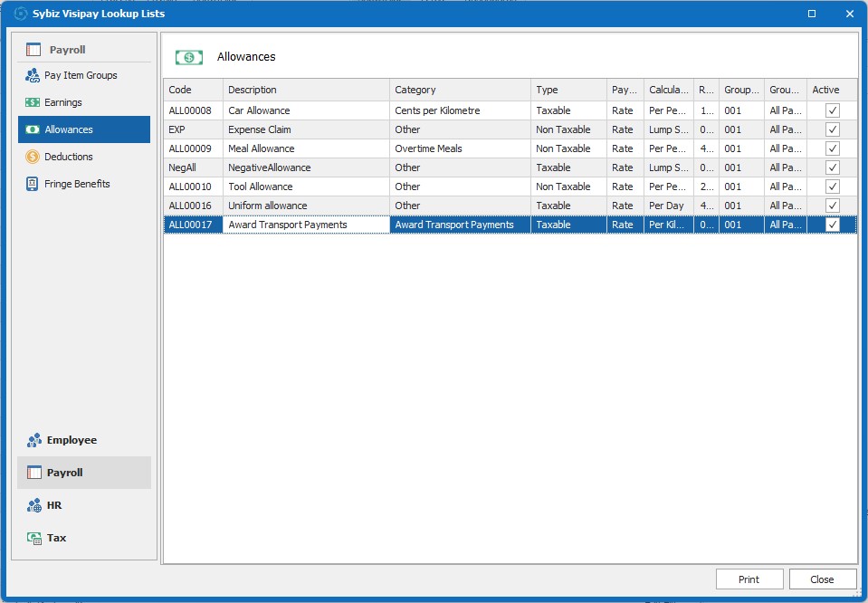This screenshot has width=868, height=603.
Task: Click the Print button
Action: [x=749, y=579]
